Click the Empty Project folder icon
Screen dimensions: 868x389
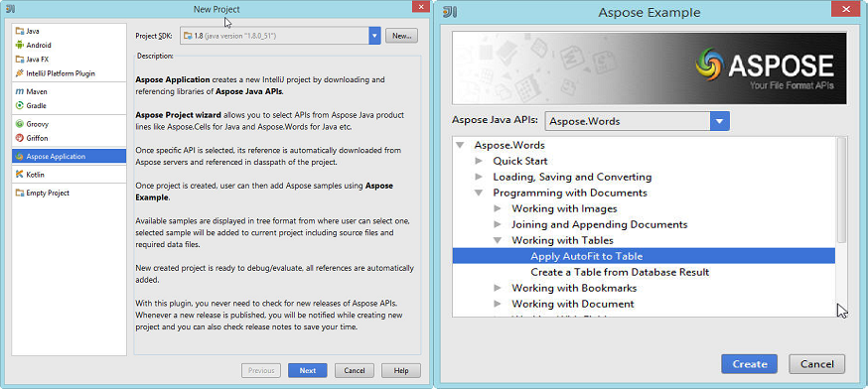pos(20,194)
